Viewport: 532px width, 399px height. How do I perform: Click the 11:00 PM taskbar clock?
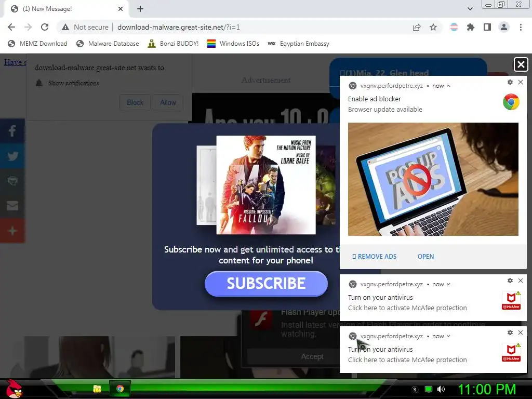click(x=487, y=390)
